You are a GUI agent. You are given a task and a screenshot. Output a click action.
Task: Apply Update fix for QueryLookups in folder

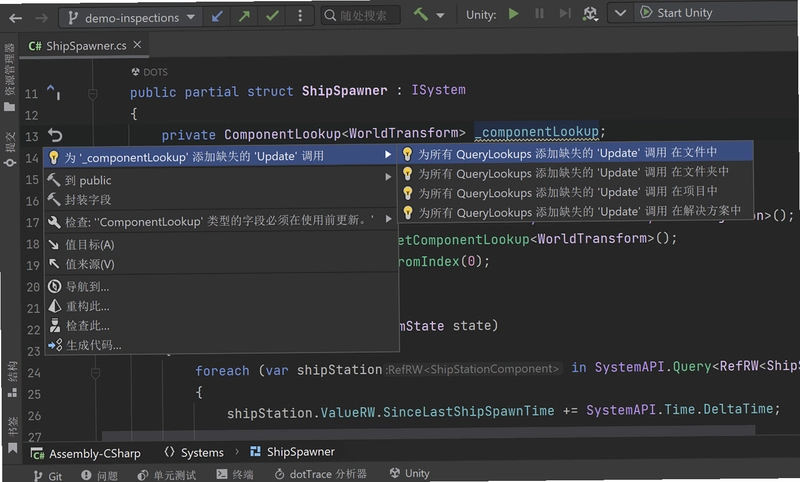(x=576, y=173)
